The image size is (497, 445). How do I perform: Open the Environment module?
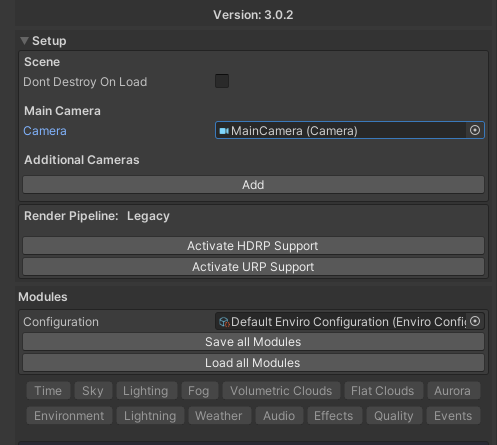coord(69,416)
